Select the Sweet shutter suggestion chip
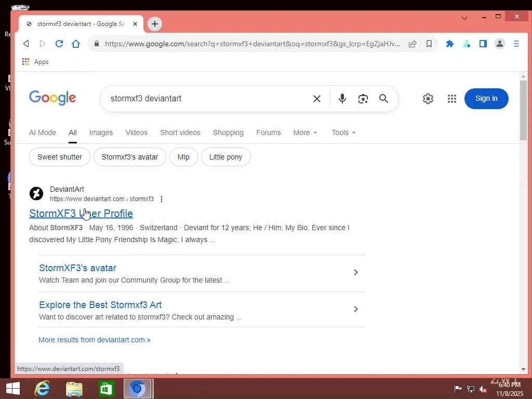532x399 pixels. coord(60,157)
